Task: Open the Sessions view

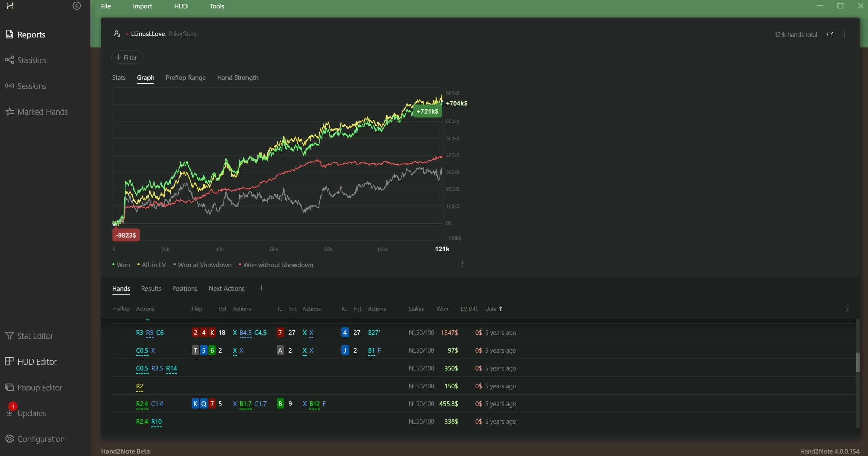Action: [32, 86]
